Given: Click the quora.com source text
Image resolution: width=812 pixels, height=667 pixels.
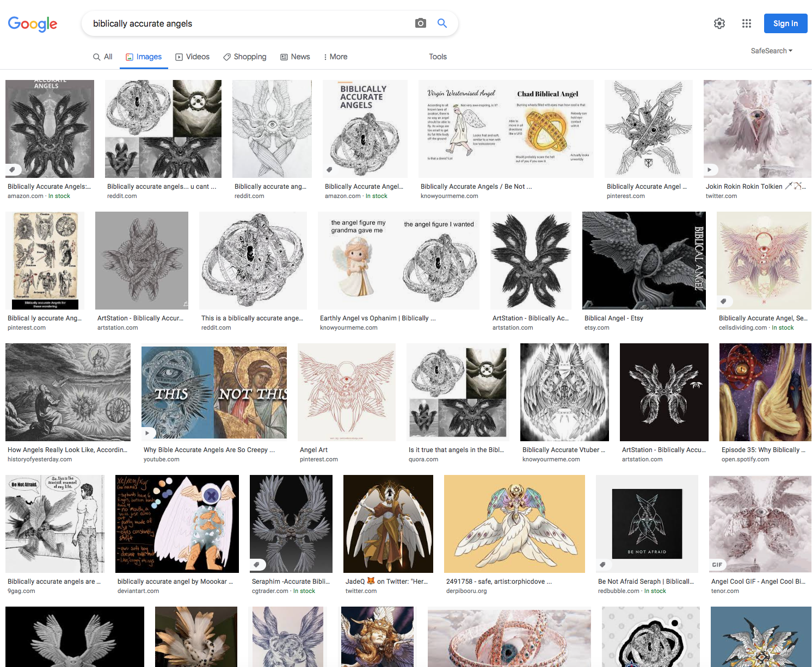Looking at the screenshot, I should coord(423,459).
